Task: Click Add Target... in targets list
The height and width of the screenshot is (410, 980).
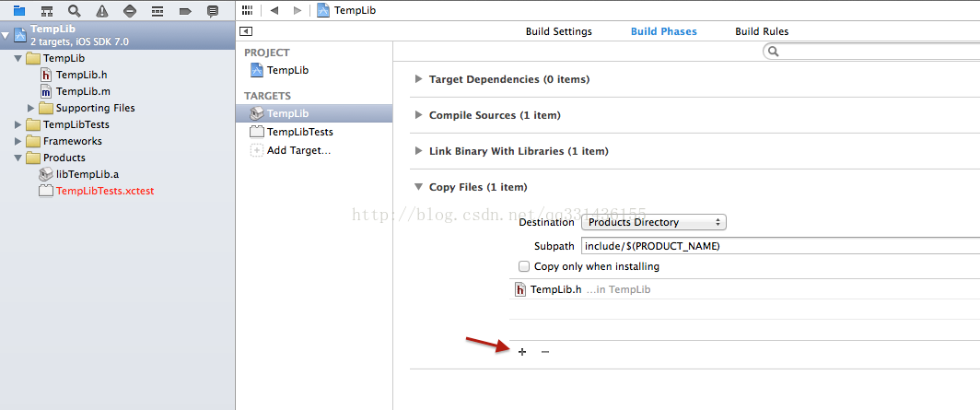Action: pos(290,150)
